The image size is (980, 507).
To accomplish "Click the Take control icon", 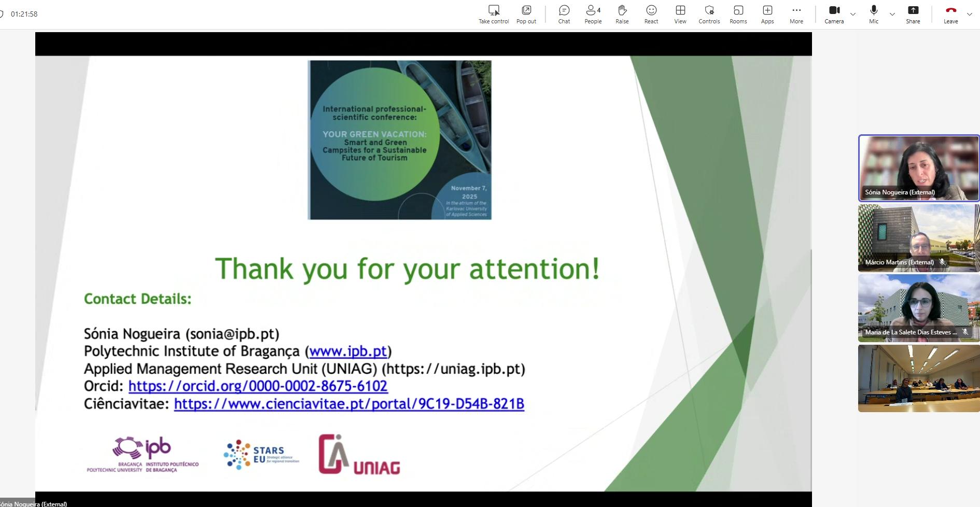I will [494, 11].
